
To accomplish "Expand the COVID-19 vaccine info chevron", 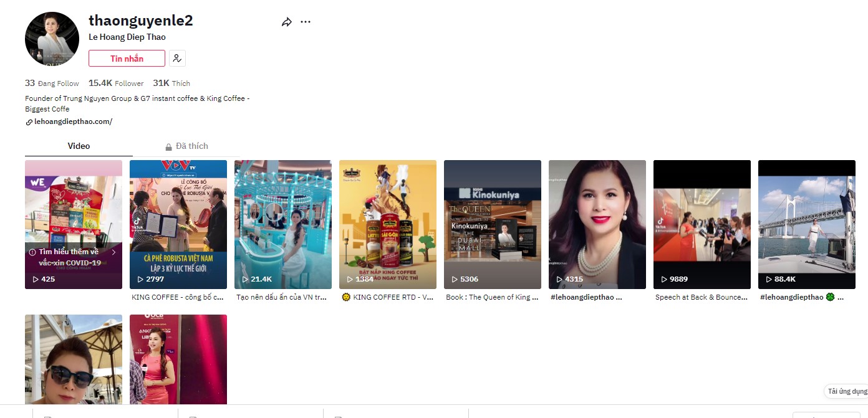I will [113, 252].
